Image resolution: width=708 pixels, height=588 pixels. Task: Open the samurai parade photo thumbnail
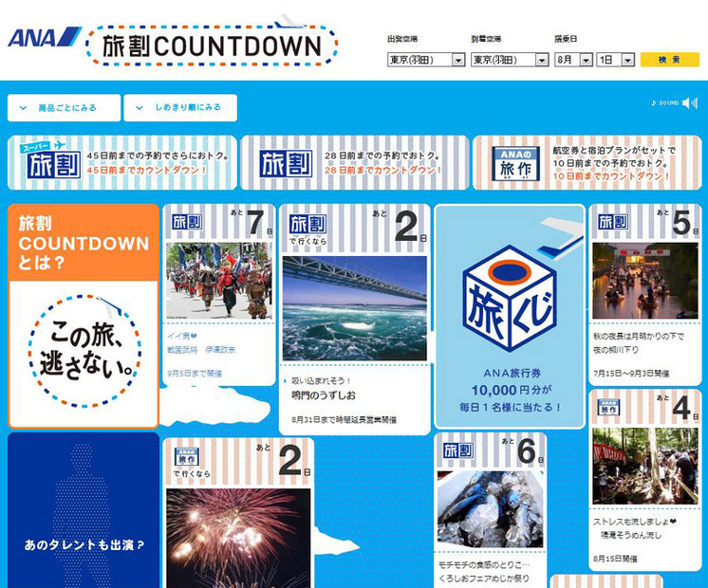pos(219,281)
